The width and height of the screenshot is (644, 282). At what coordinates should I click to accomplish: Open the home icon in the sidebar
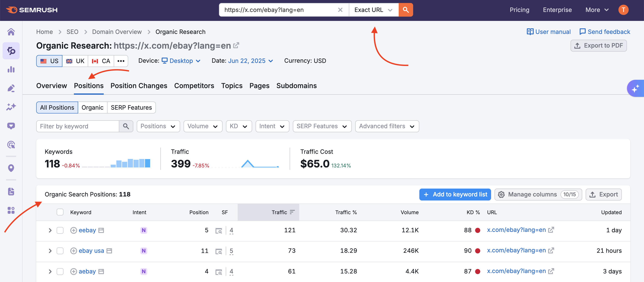point(11,32)
